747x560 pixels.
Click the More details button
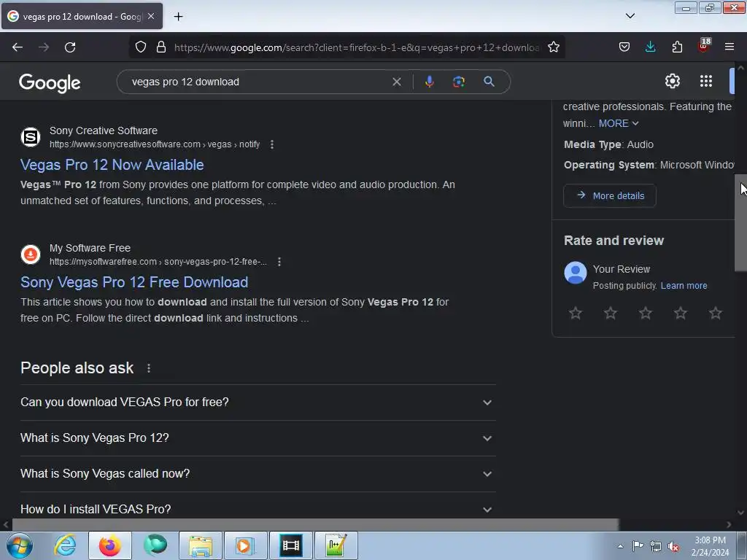coord(610,195)
